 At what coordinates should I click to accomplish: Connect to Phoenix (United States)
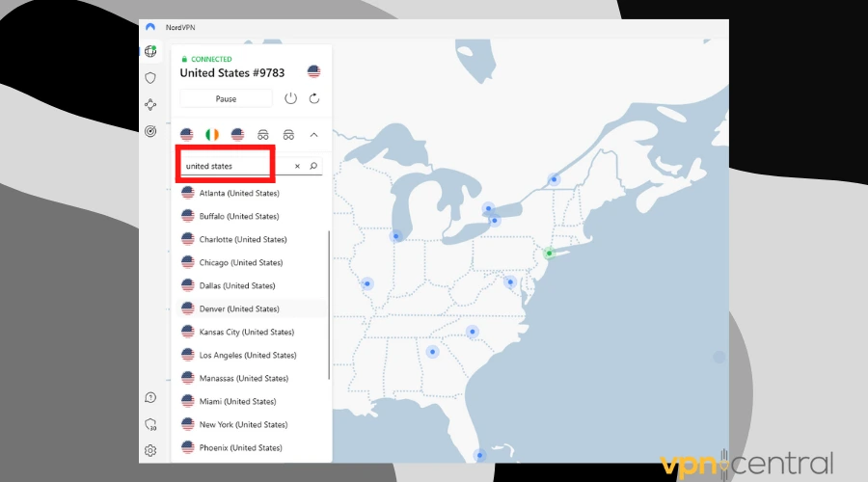(251, 447)
